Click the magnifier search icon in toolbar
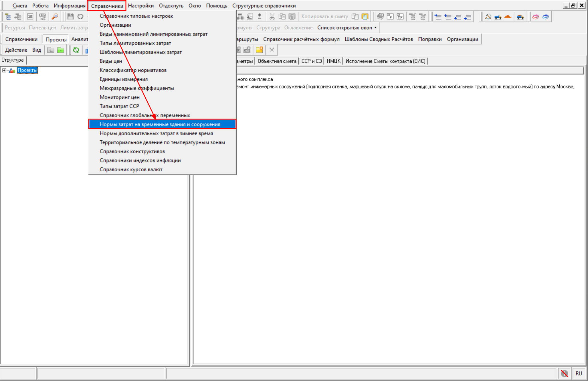This screenshot has height=381, width=588. 54,17
